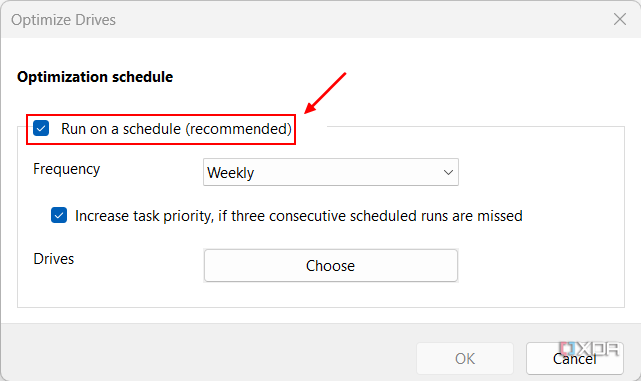Image resolution: width=641 pixels, height=381 pixels.
Task: Uncheck the Run on a schedule checkbox
Action: (41, 128)
